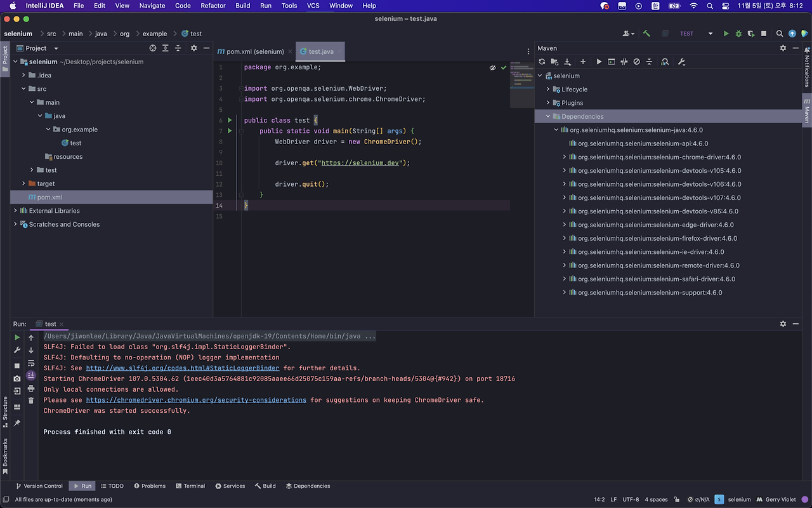Start debugging with the green bug icon
This screenshot has width=812, height=508.
click(x=739, y=34)
